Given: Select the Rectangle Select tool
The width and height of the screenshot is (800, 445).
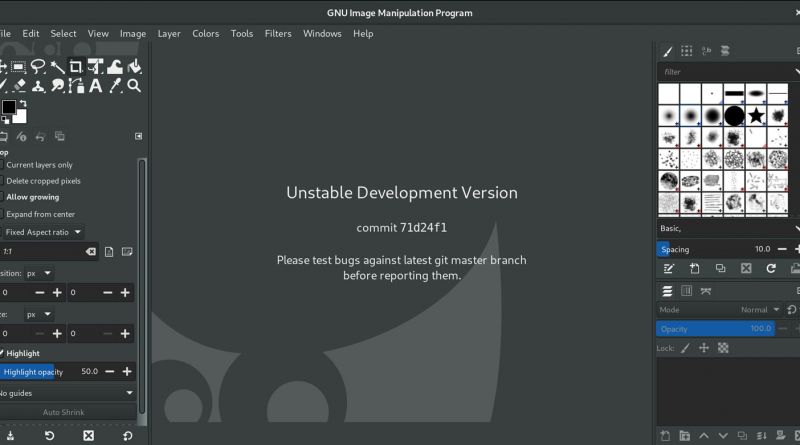Looking at the screenshot, I should (x=18, y=66).
